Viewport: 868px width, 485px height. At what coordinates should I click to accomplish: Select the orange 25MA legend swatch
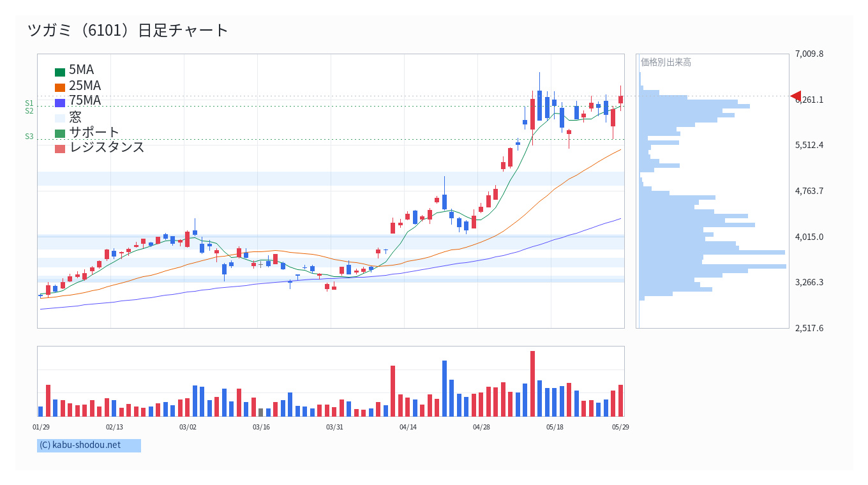(60, 87)
